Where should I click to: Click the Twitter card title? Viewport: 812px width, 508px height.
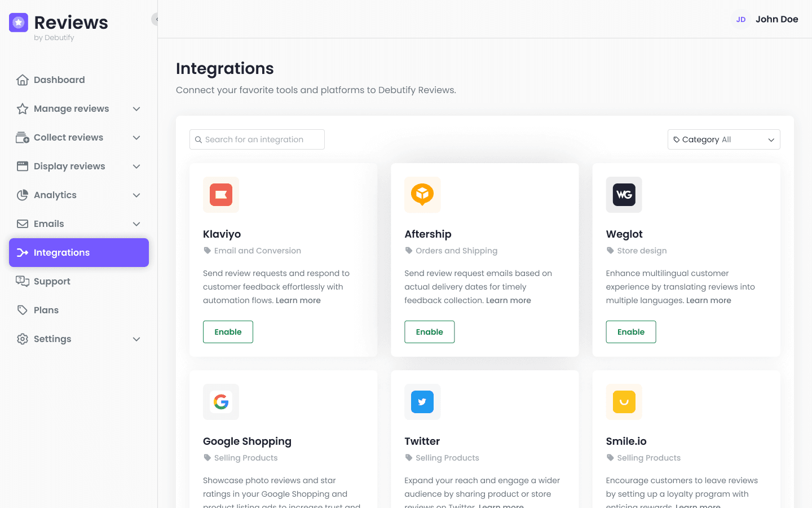click(422, 441)
